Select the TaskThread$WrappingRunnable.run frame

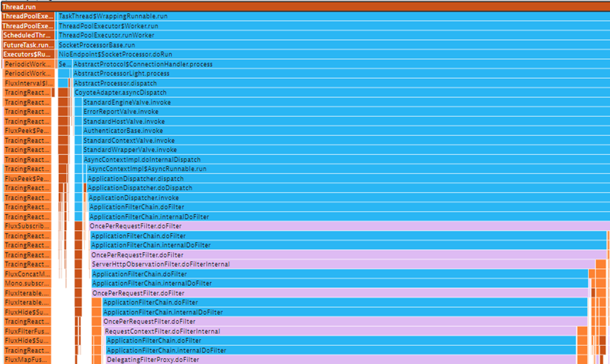(332, 16)
